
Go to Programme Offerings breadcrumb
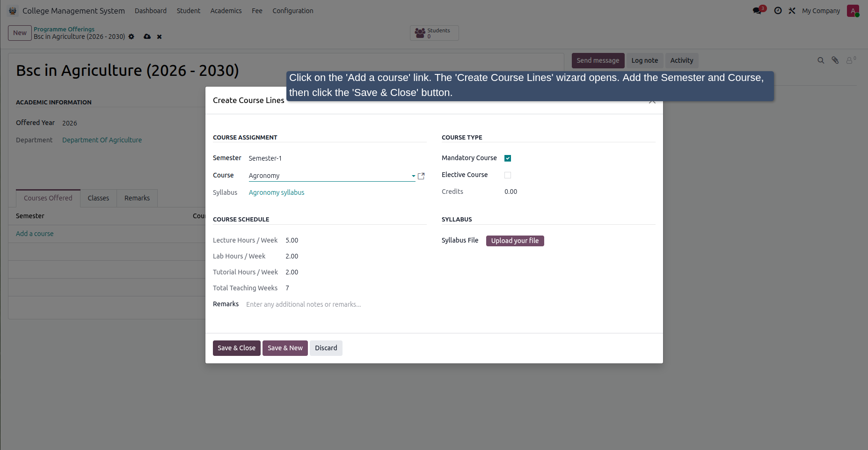pyautogui.click(x=64, y=29)
